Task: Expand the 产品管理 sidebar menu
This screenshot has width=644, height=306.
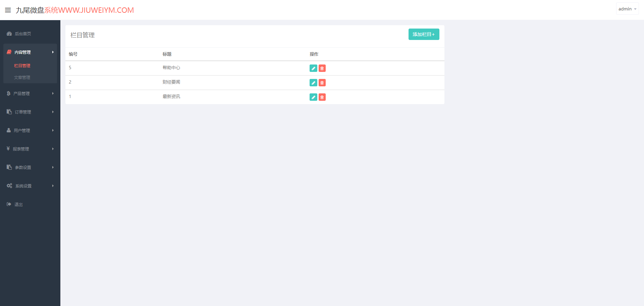Action: click(30, 93)
